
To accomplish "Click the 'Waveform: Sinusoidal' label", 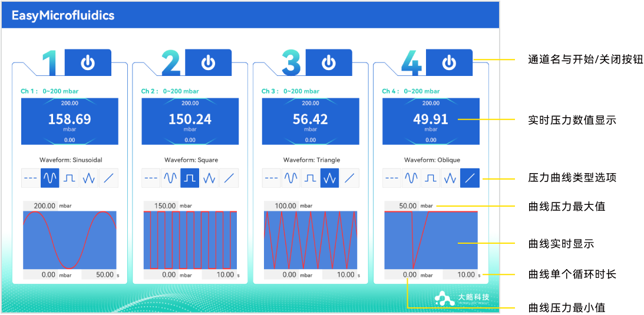I will click(x=70, y=160).
